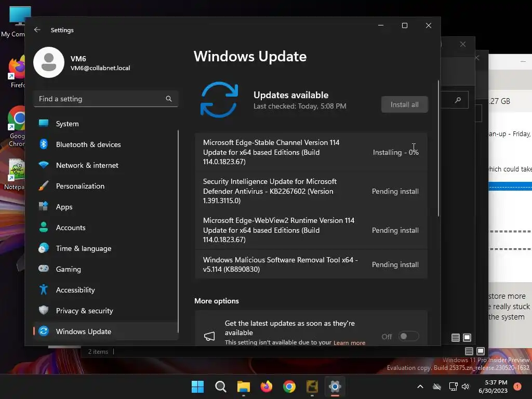Select Windows Update in sidebar
532x399 pixels.
pos(105,331)
